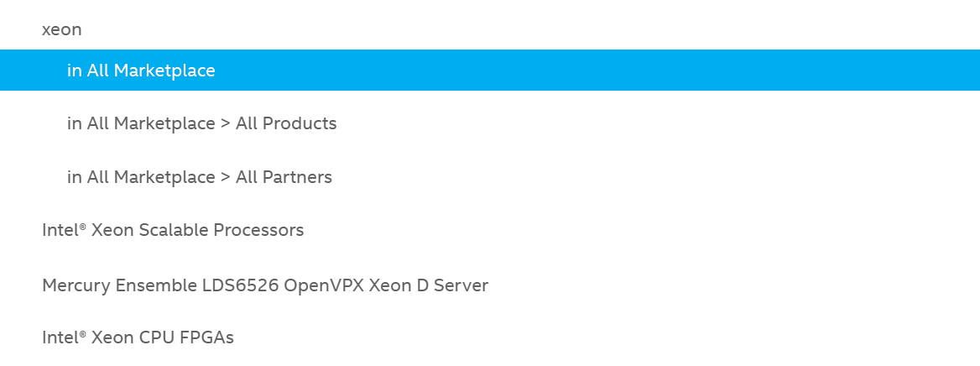The height and width of the screenshot is (366, 980).
Task: Click the blue highlighted suggestion row
Action: pos(490,70)
